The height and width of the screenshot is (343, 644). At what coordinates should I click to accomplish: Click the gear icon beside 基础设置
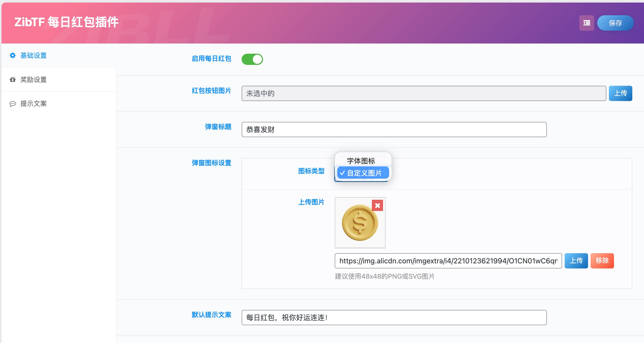[x=12, y=55]
